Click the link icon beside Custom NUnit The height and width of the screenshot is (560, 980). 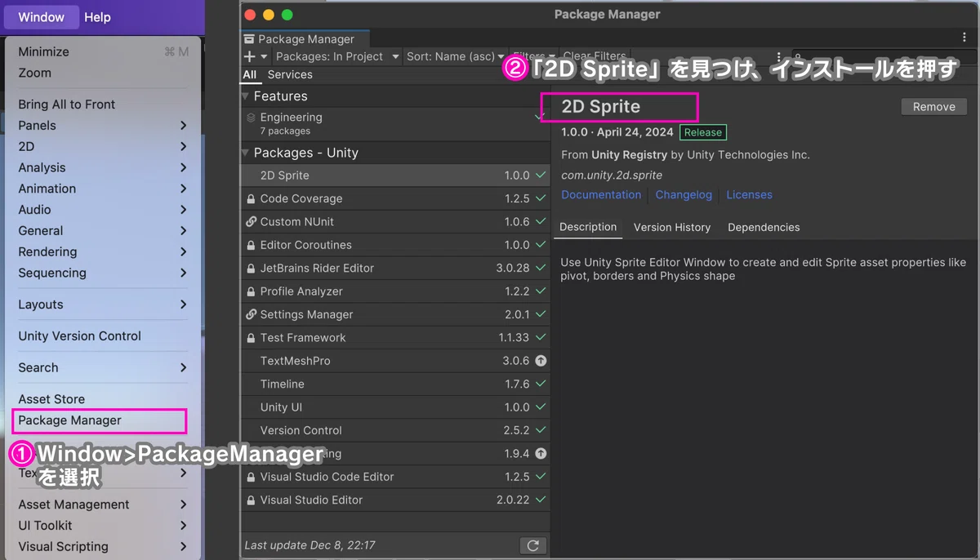coord(251,222)
